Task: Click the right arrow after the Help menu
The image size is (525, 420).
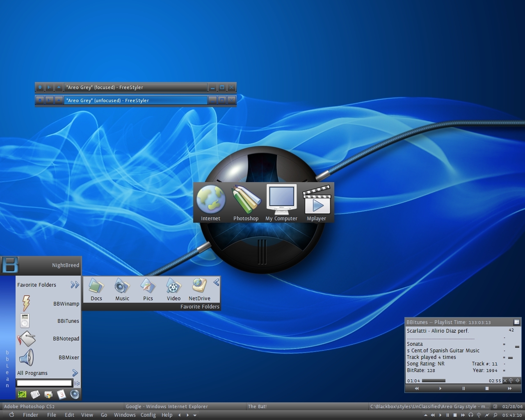Action: pyautogui.click(x=188, y=415)
